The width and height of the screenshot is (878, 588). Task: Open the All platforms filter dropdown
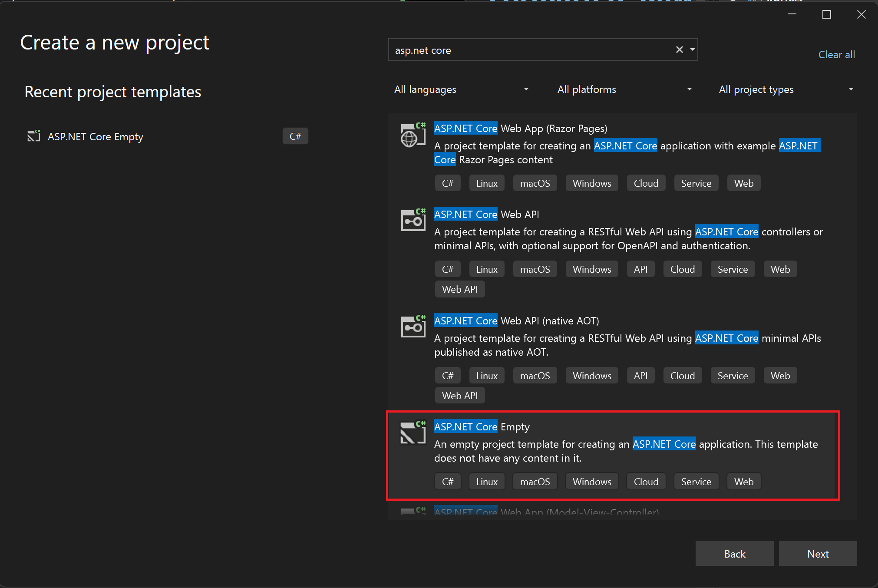624,89
